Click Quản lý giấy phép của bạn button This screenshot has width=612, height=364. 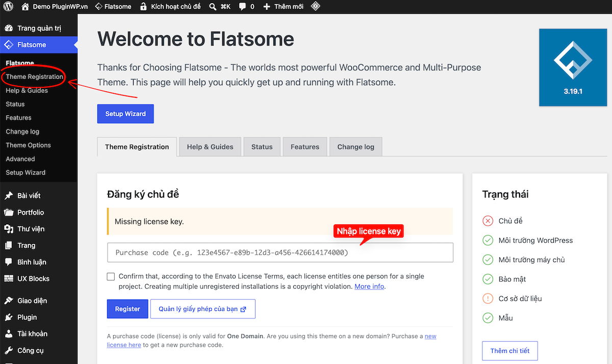pyautogui.click(x=202, y=309)
